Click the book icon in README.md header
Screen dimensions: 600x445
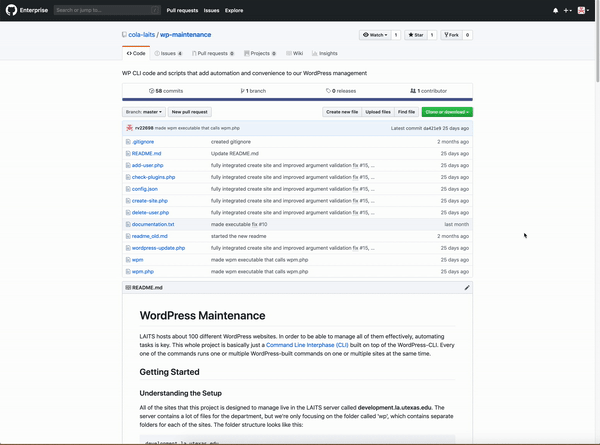tap(128, 287)
